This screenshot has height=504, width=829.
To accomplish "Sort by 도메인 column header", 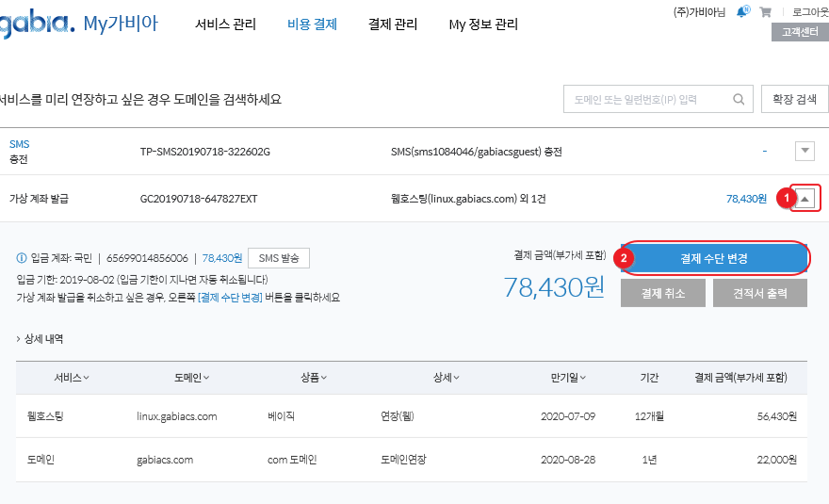I will click(x=192, y=378).
